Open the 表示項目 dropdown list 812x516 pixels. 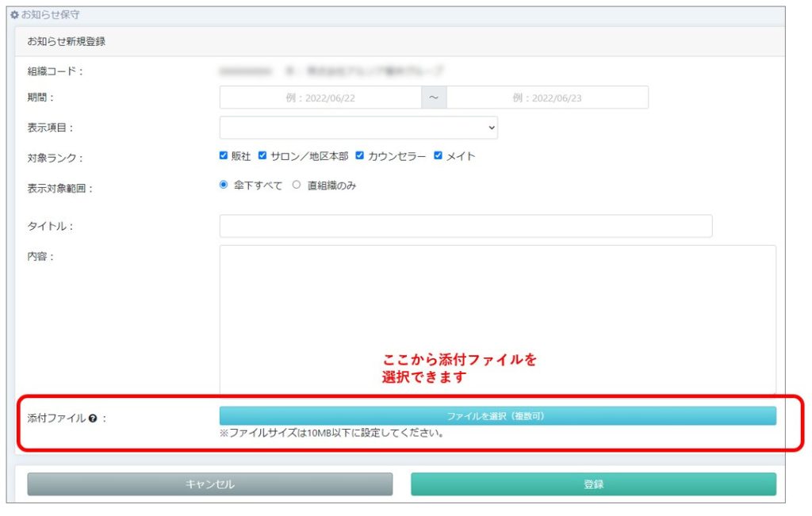[x=358, y=128]
